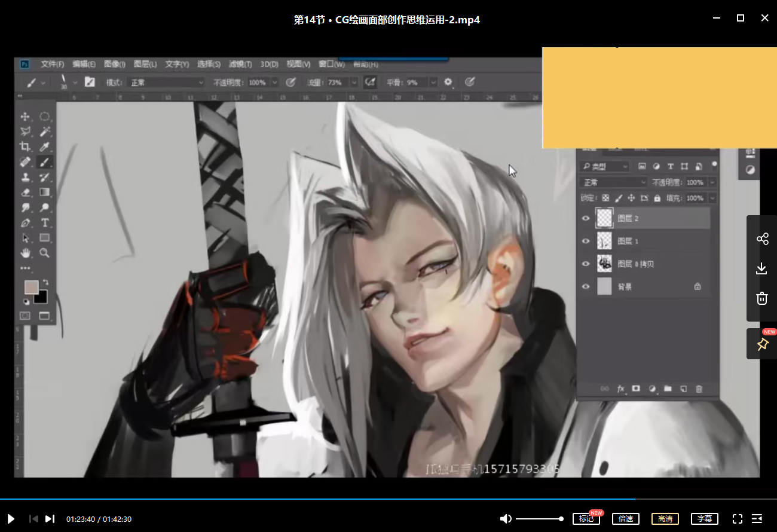Screen dimensions: 777x532
Task: Expand the 平滑 9% dropdown arrow
Action: pyautogui.click(x=433, y=82)
